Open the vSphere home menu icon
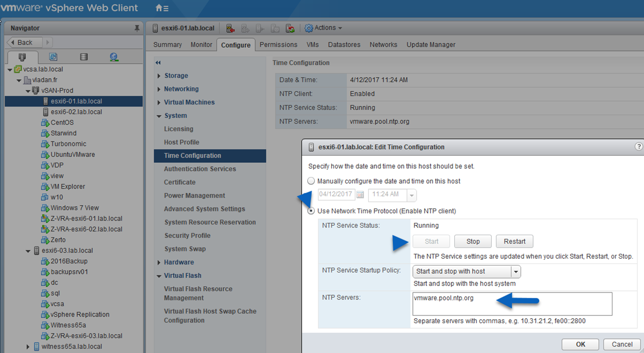The height and width of the screenshot is (353, 644). click(161, 8)
